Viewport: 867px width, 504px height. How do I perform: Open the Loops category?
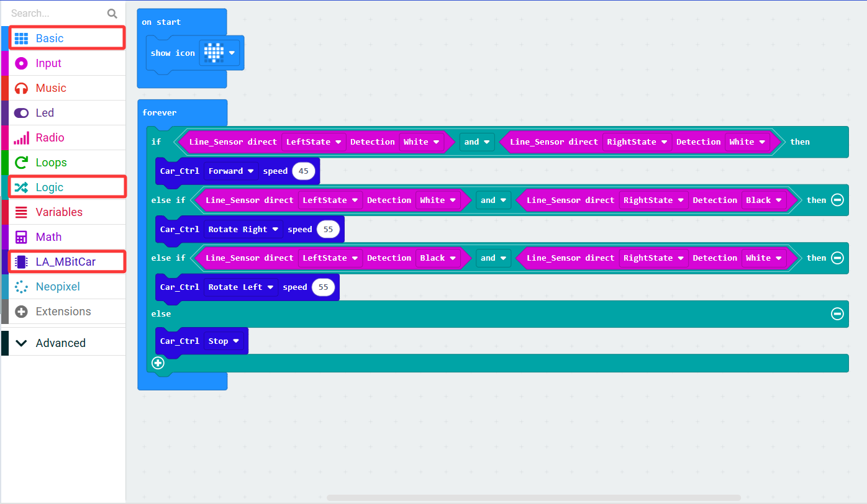67,163
